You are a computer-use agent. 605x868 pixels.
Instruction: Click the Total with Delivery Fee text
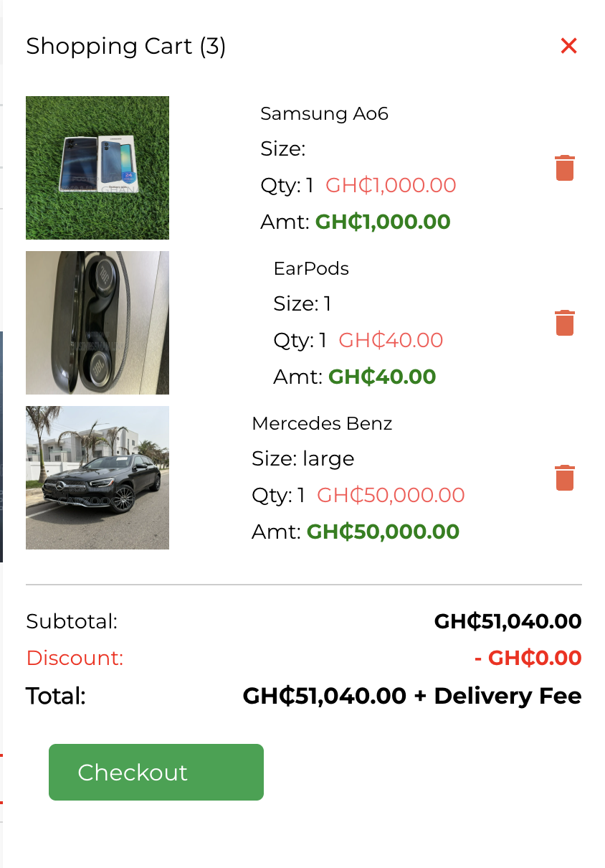412,696
